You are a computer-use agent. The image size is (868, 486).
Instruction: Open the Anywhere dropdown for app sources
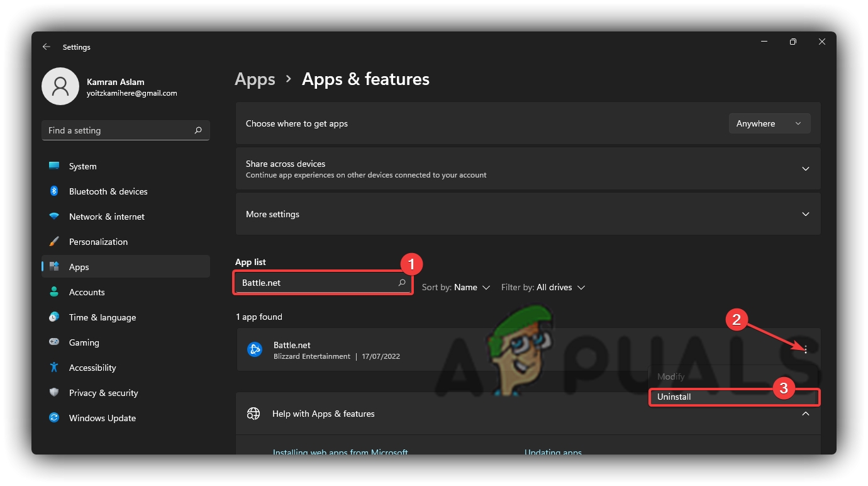pos(769,124)
